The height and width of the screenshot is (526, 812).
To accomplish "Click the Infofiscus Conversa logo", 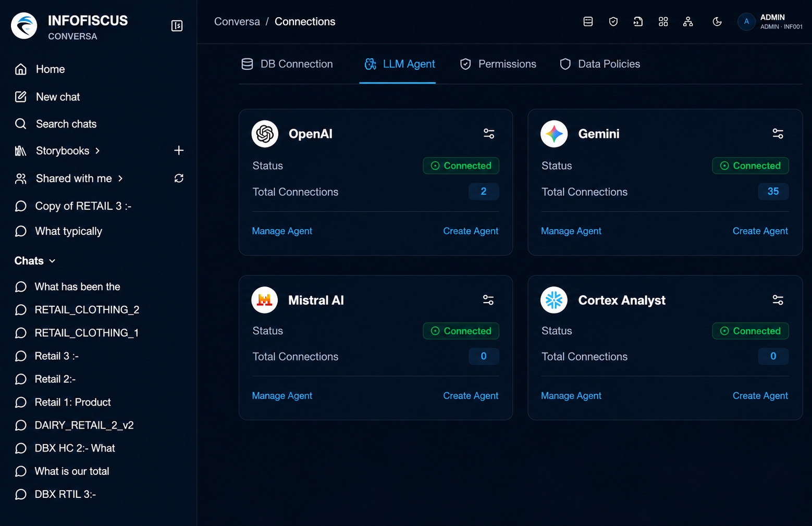I will [24, 26].
